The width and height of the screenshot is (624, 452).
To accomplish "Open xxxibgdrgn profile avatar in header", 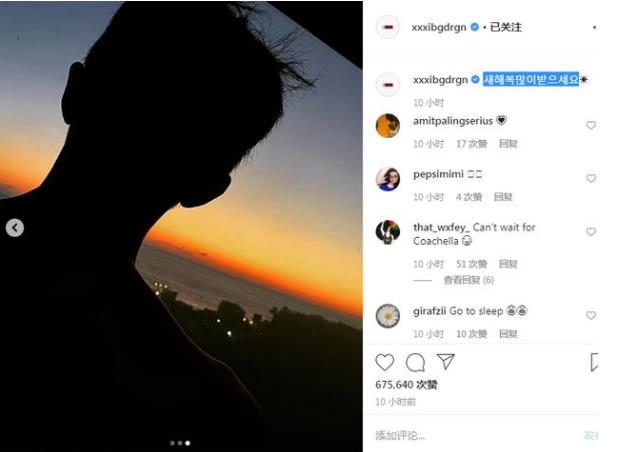I will 388,27.
